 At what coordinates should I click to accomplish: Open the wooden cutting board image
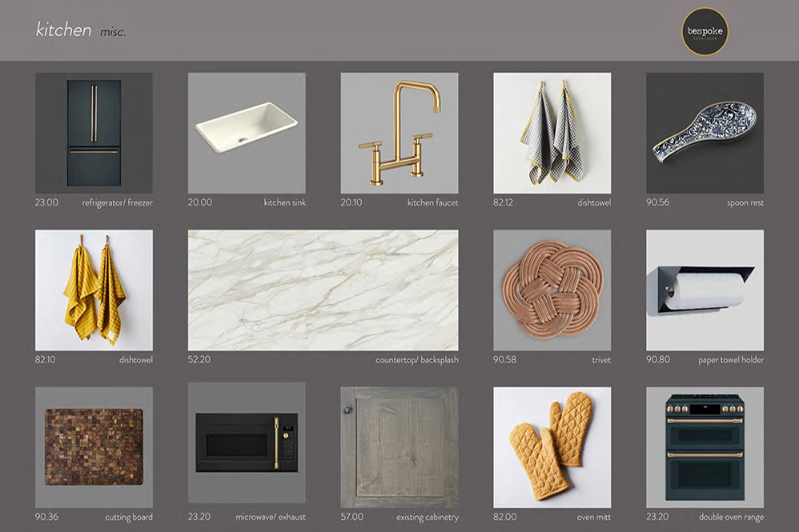[94, 446]
